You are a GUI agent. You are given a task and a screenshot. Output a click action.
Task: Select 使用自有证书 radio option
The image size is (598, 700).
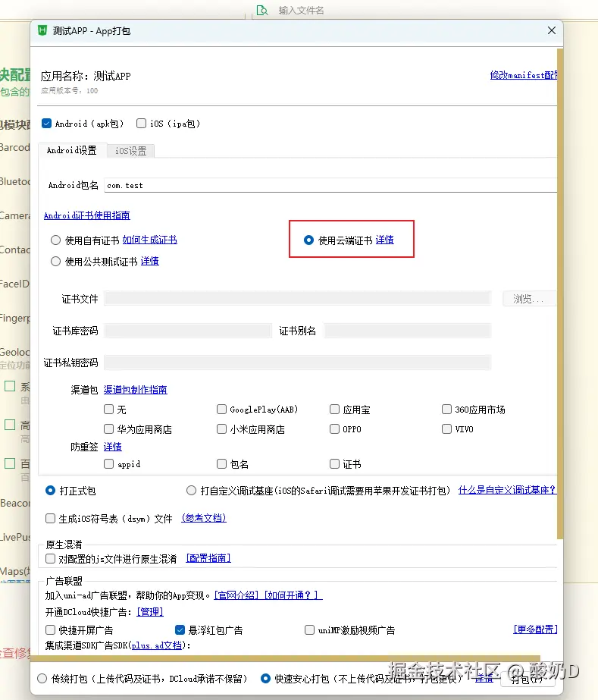55,240
